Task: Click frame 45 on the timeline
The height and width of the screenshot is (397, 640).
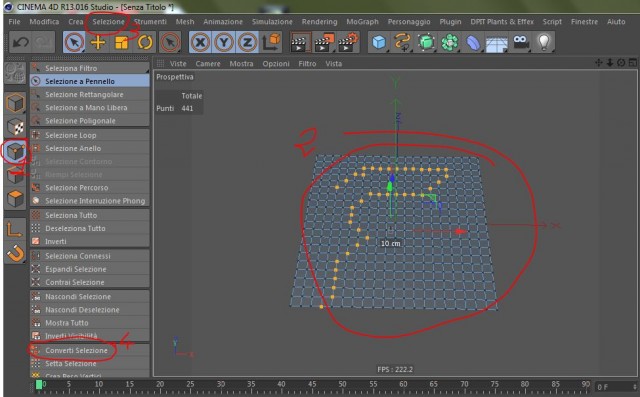Action: point(312,384)
